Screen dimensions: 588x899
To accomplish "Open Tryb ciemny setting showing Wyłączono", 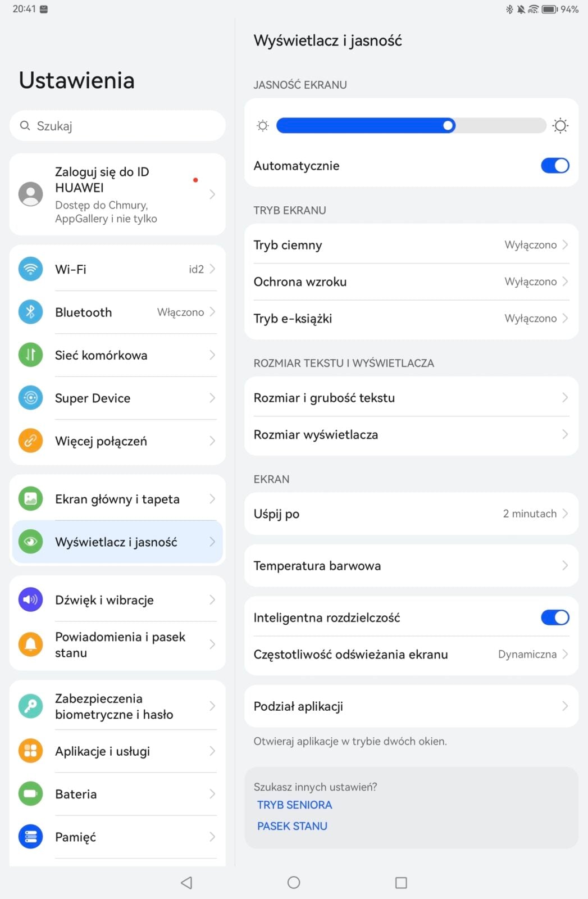I will (411, 245).
